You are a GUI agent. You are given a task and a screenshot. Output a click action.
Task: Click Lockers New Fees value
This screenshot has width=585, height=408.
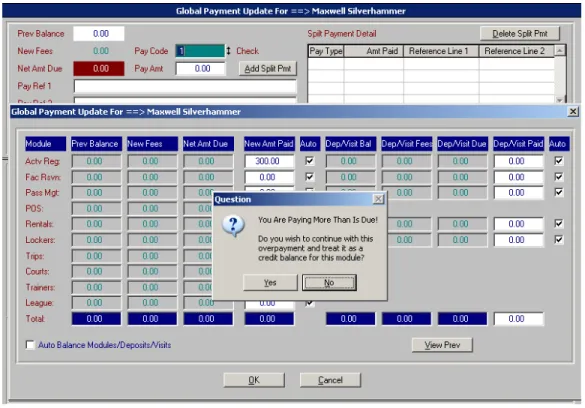152,240
